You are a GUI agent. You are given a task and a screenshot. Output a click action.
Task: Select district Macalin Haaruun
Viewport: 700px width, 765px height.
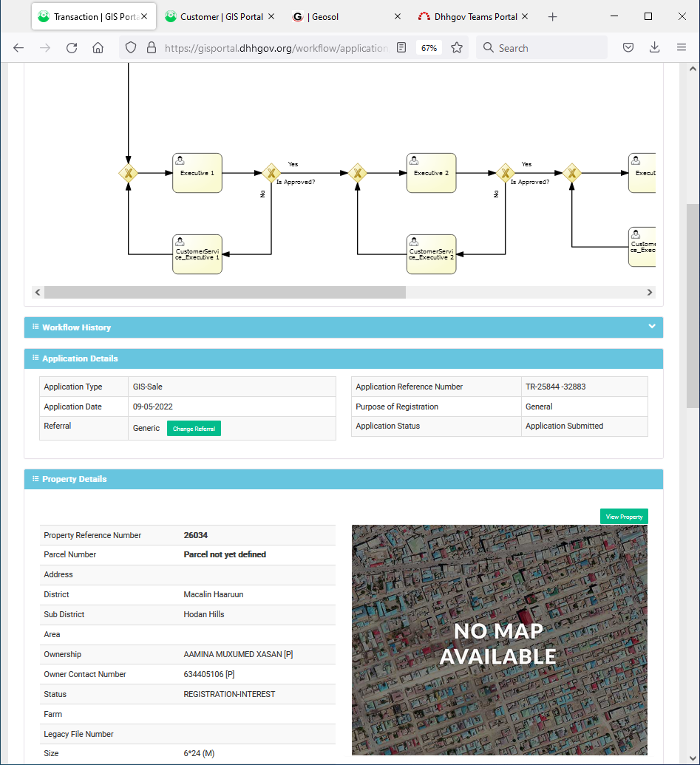(213, 594)
